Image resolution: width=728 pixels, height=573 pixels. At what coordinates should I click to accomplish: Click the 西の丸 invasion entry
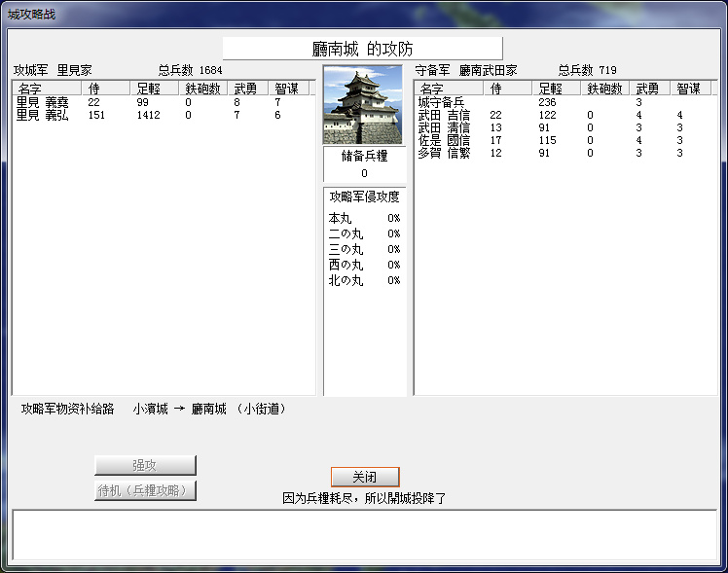coord(364,265)
